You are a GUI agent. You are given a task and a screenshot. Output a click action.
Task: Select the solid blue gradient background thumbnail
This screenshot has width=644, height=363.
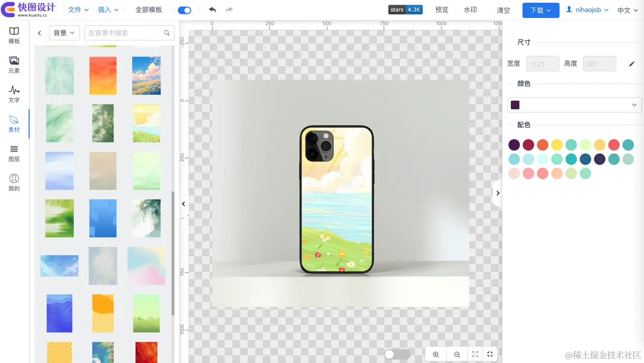click(103, 218)
